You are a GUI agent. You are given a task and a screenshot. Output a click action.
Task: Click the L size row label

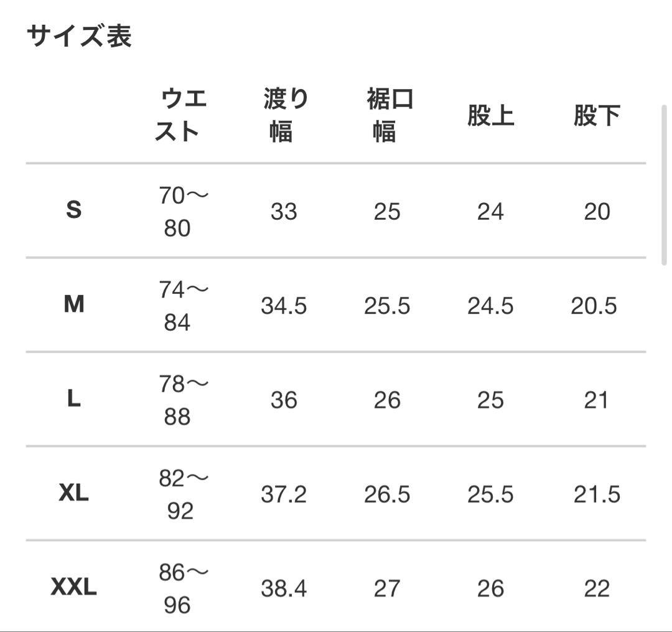[73, 399]
